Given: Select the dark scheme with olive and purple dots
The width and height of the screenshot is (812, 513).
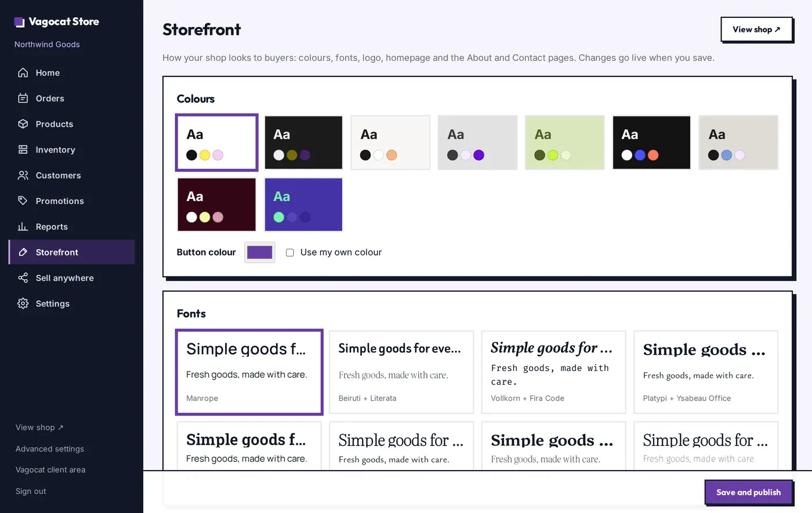Looking at the screenshot, I should click(303, 143).
